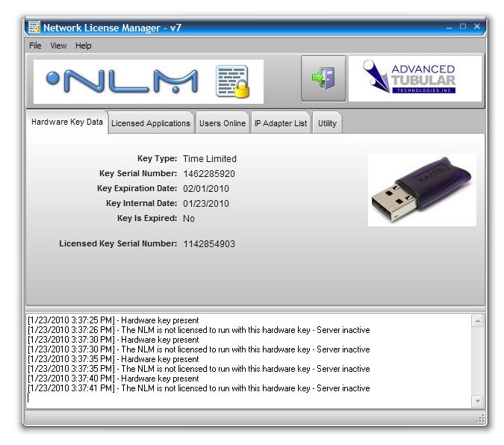Image resolution: width=504 pixels, height=445 pixels.
Task: Open the Help menu
Action: tap(84, 46)
